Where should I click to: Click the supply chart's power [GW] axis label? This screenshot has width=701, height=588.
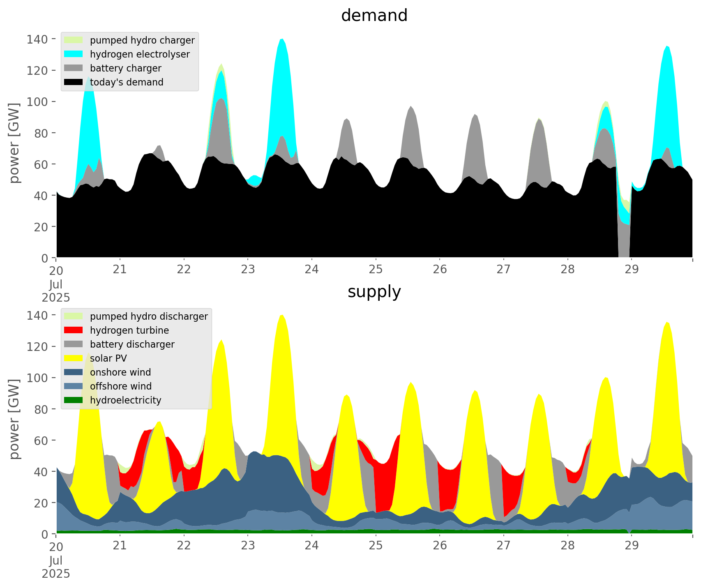(14, 419)
